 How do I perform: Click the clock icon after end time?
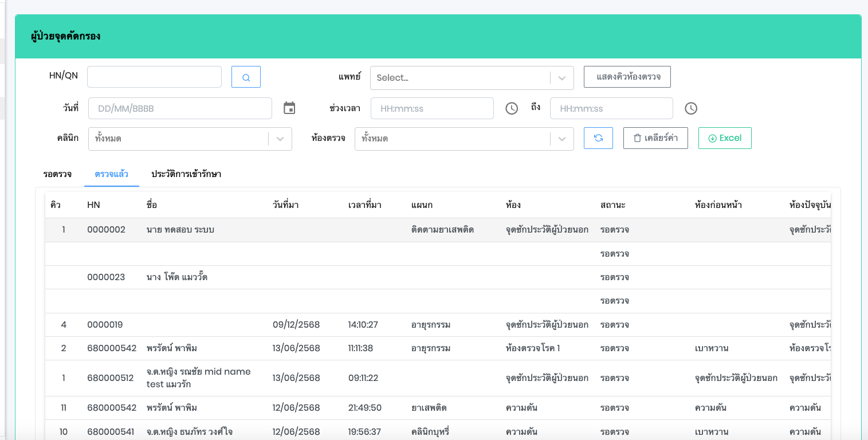(x=691, y=108)
